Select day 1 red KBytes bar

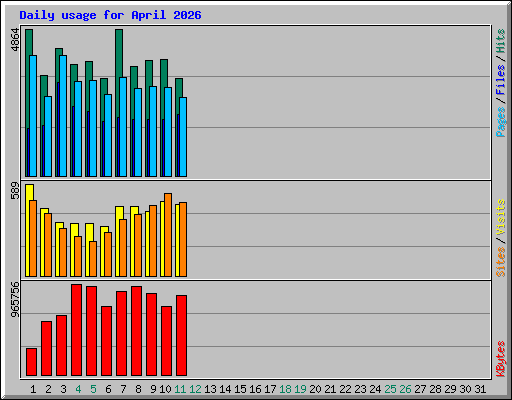coord(31,362)
